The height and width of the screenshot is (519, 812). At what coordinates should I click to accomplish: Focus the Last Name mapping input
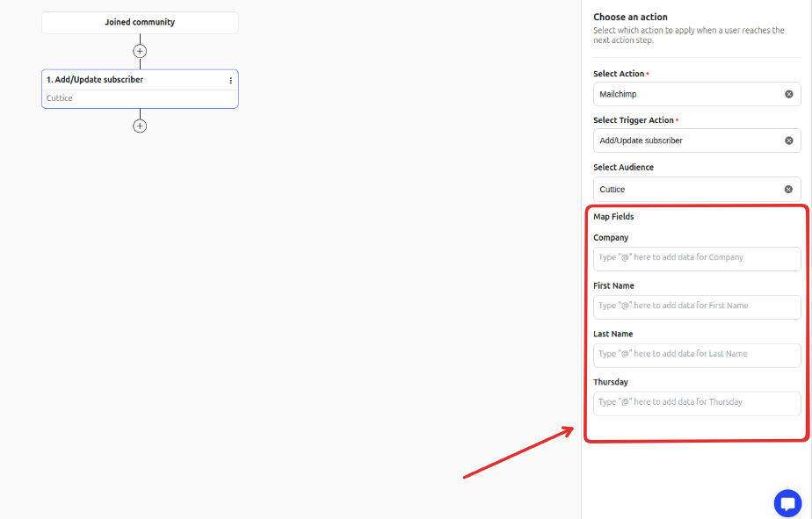pyautogui.click(x=697, y=355)
